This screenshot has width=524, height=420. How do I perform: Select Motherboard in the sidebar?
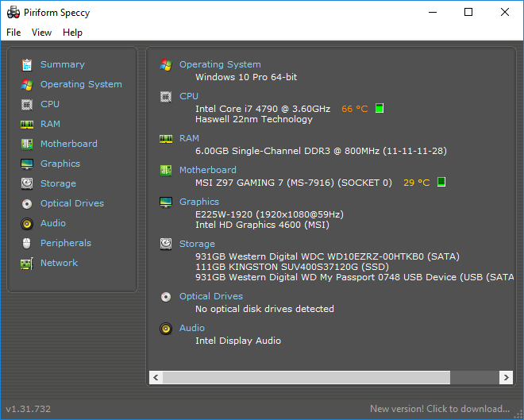tap(69, 144)
